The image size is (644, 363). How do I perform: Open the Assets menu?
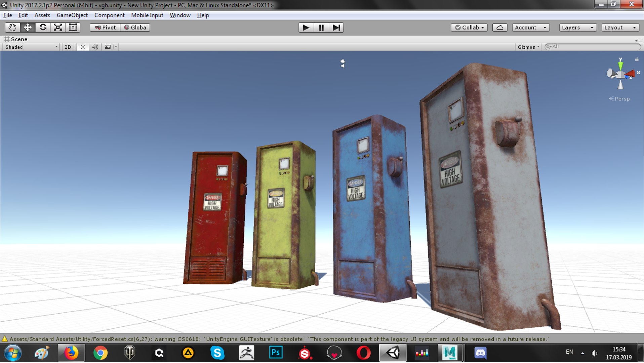point(42,15)
